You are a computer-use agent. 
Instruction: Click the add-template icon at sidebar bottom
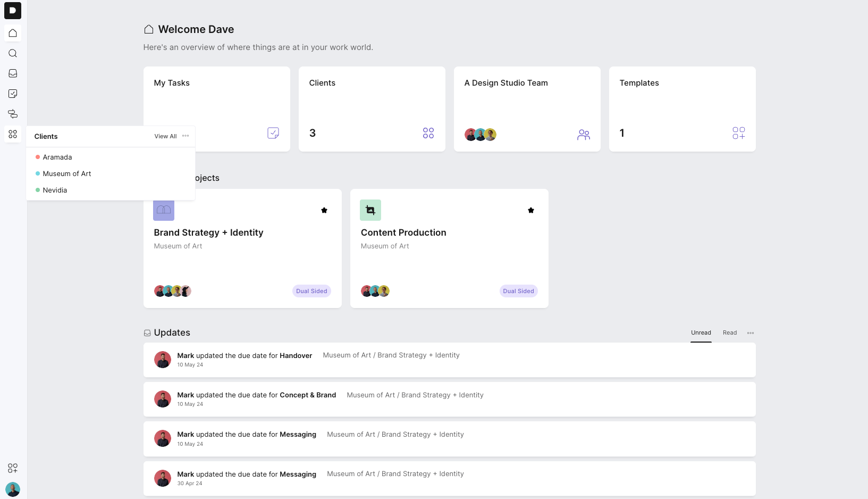pyautogui.click(x=13, y=468)
